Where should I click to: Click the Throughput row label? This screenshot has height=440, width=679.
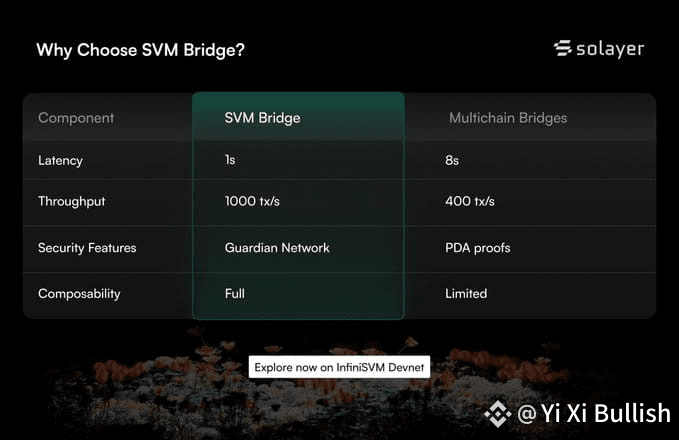[x=71, y=201]
